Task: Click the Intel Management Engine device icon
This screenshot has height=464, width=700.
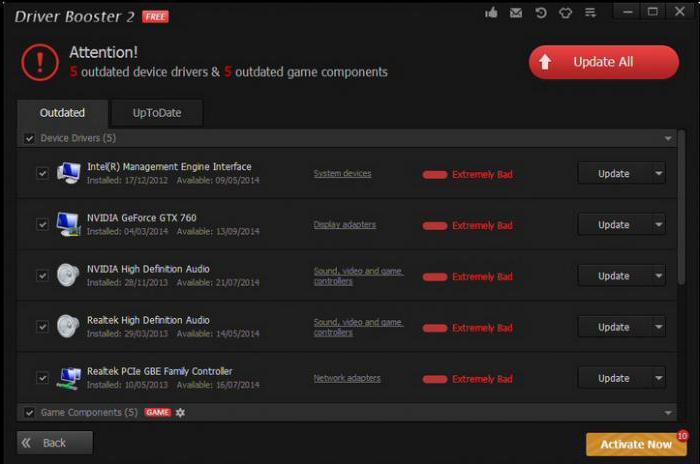Action: [68, 173]
